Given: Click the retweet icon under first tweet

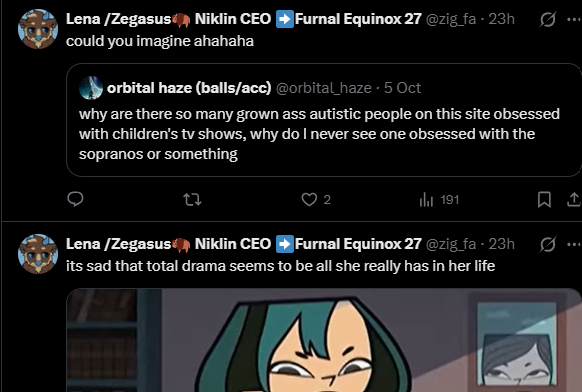Looking at the screenshot, I should (x=193, y=200).
